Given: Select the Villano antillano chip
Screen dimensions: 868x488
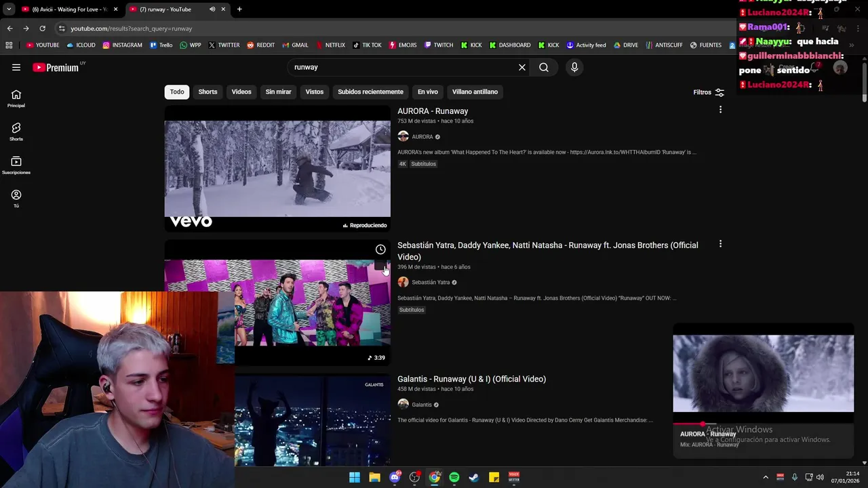Looking at the screenshot, I should point(475,91).
